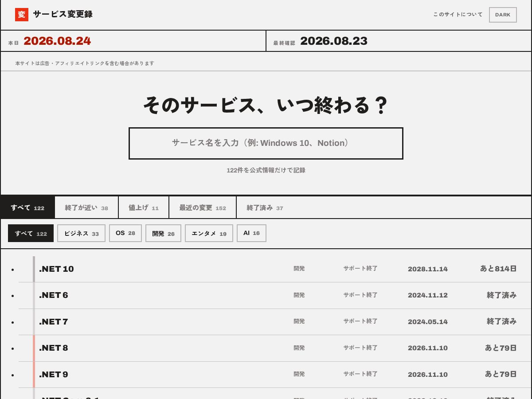Open the サービス変更録 site title

coord(63,15)
